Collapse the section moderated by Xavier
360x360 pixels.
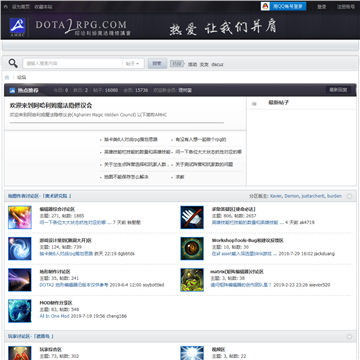[349, 196]
